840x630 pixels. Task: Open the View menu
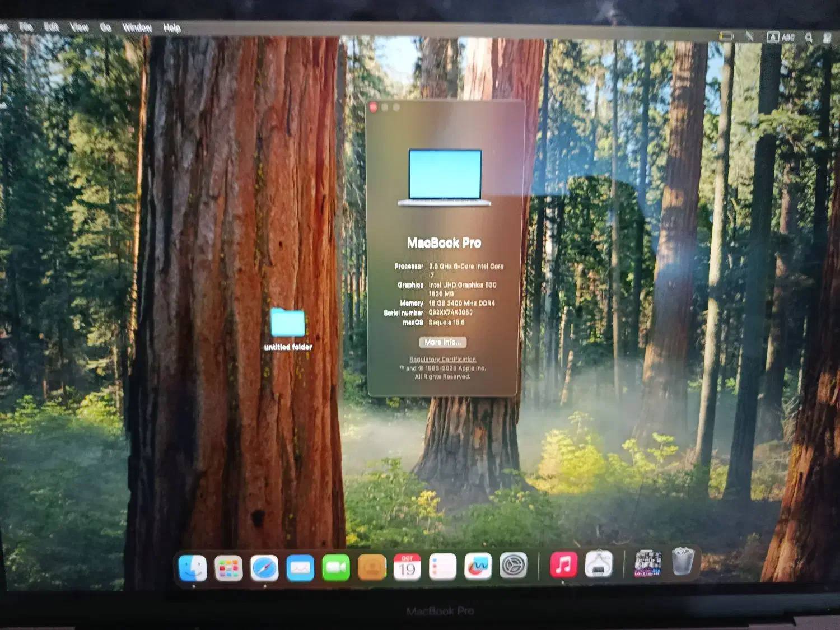pyautogui.click(x=80, y=27)
